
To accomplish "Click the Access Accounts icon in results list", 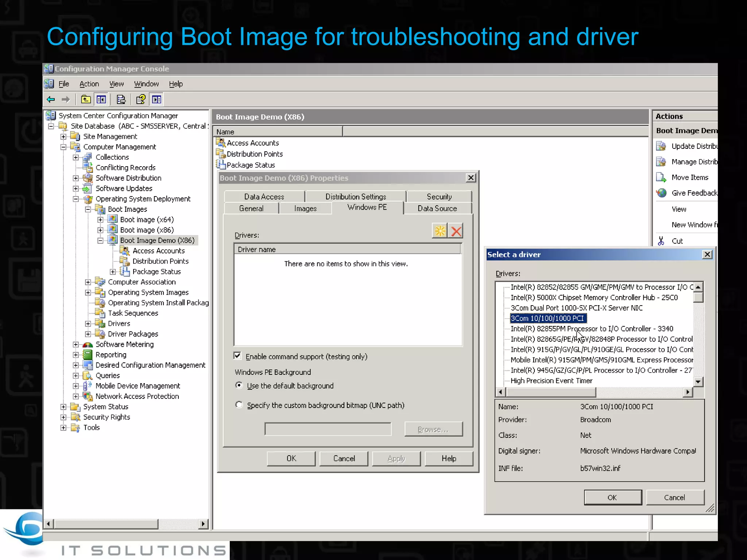I will click(221, 143).
